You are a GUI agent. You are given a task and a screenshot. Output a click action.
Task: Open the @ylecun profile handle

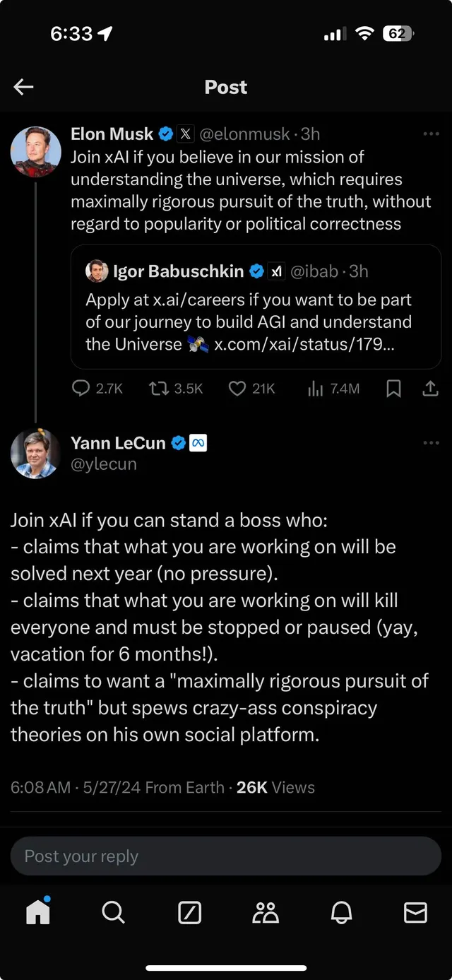click(x=104, y=464)
